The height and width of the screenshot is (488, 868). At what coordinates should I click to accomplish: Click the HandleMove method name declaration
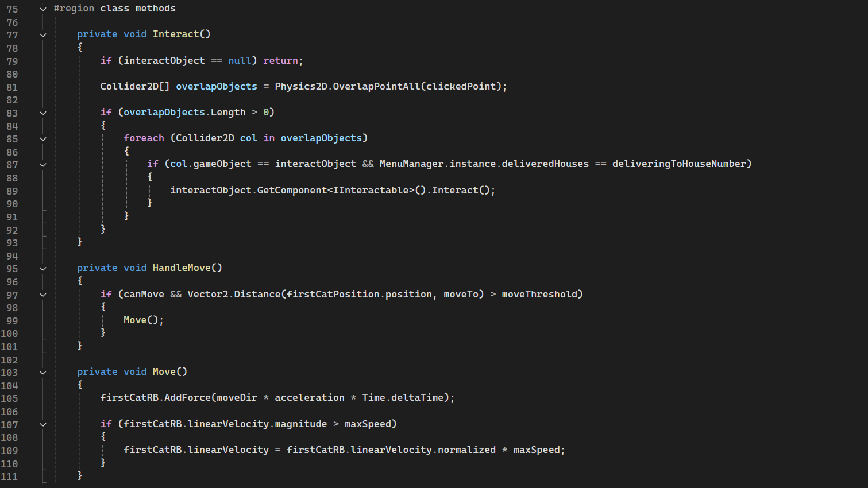tap(182, 268)
